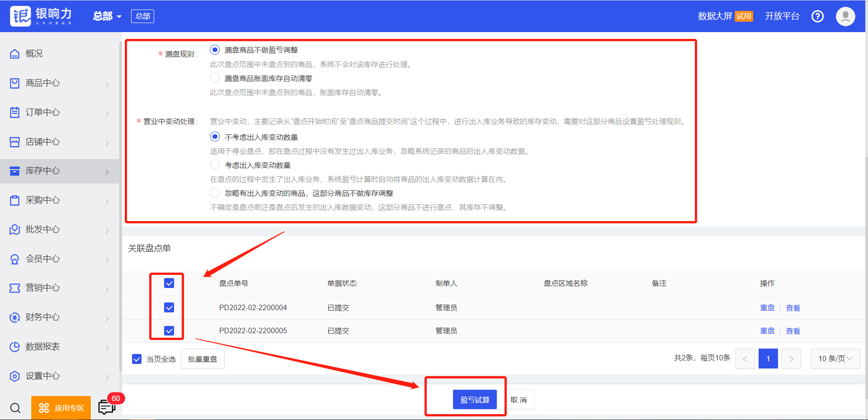Click the 盈亏试算 button
The image size is (868, 420).
(x=475, y=400)
